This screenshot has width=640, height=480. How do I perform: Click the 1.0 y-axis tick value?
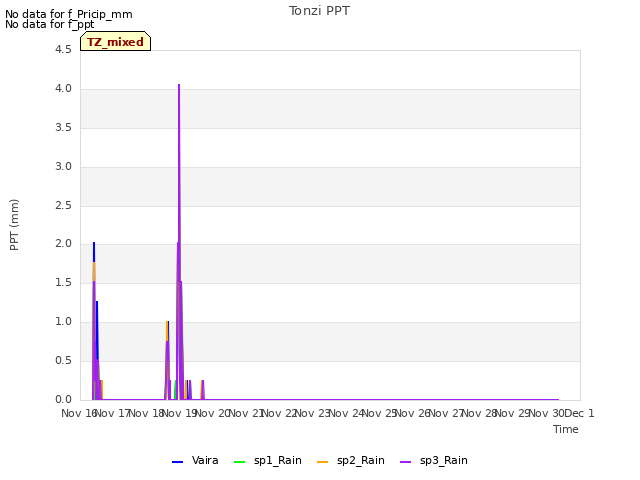point(63,322)
